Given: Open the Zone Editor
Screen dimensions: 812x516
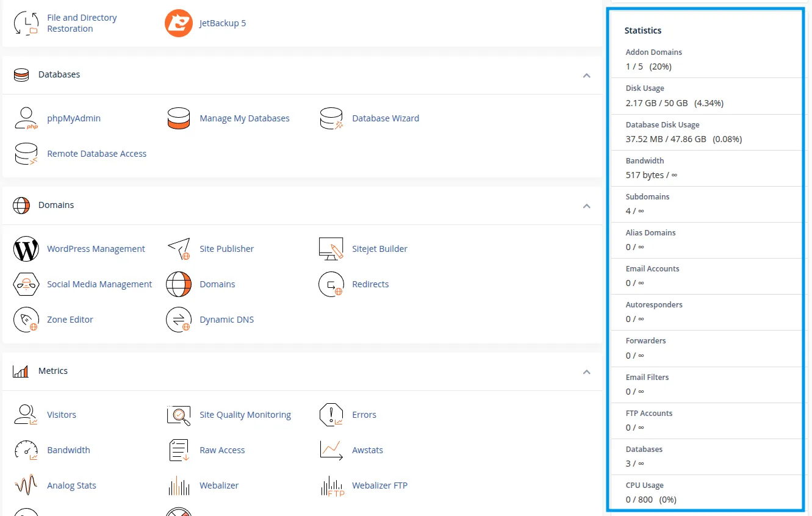Looking at the screenshot, I should tap(70, 319).
